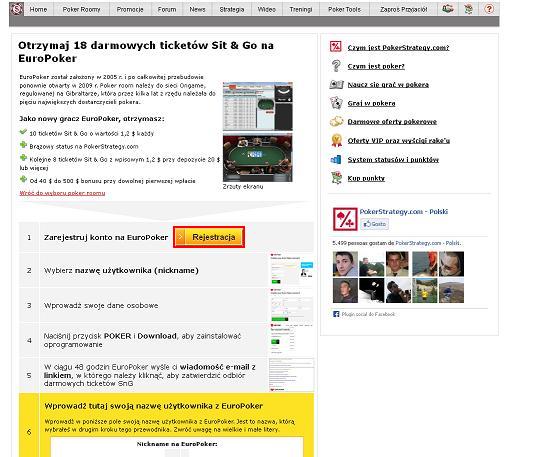Follow the 'Graj w pokera' link
The image size is (539, 457).
click(371, 103)
